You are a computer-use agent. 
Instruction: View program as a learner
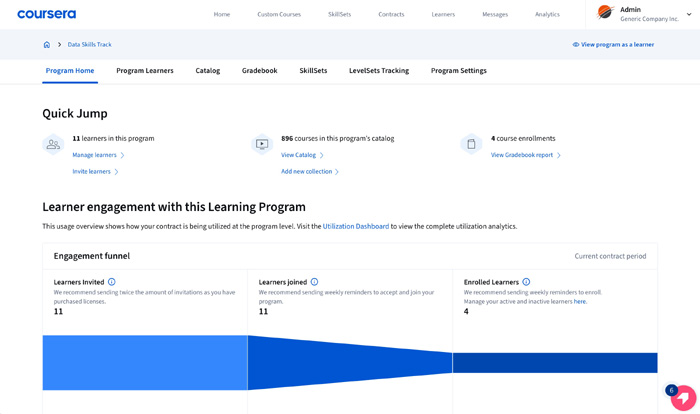click(x=613, y=45)
